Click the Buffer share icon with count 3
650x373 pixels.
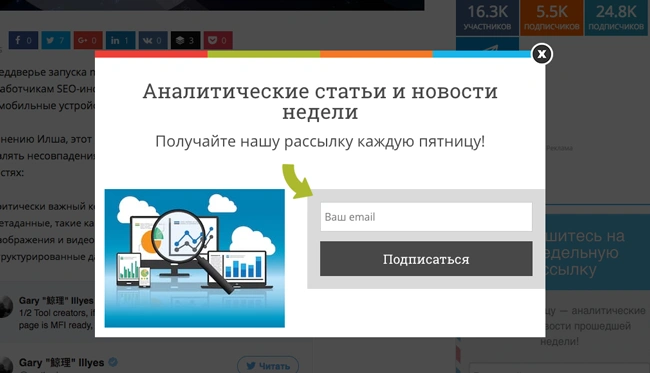point(185,40)
